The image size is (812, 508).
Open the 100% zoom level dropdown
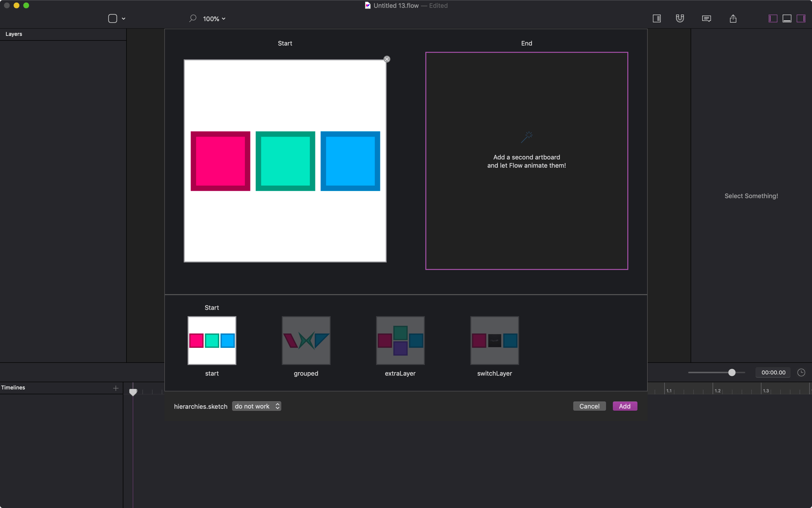(214, 19)
